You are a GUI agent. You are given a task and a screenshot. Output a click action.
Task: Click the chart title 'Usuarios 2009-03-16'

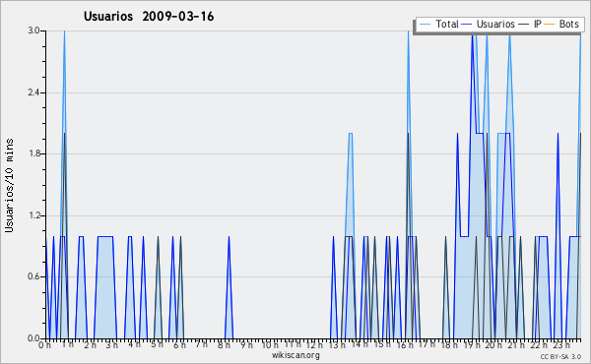pyautogui.click(x=149, y=17)
